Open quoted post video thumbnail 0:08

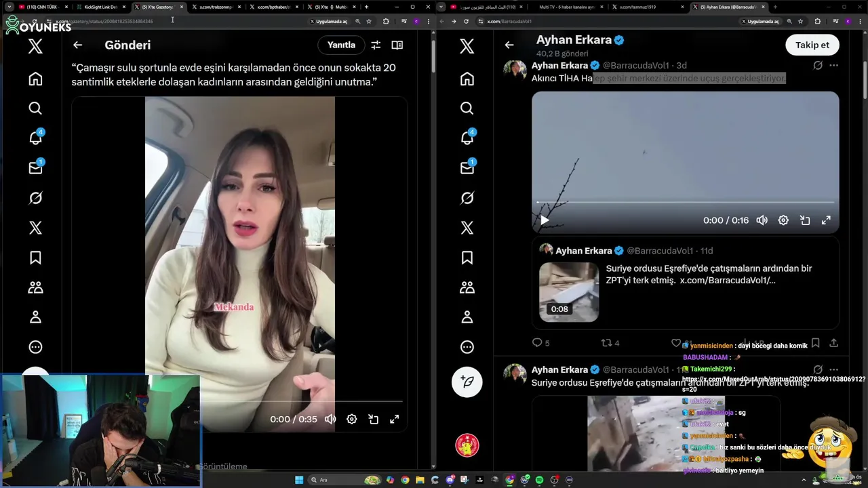pos(569,292)
